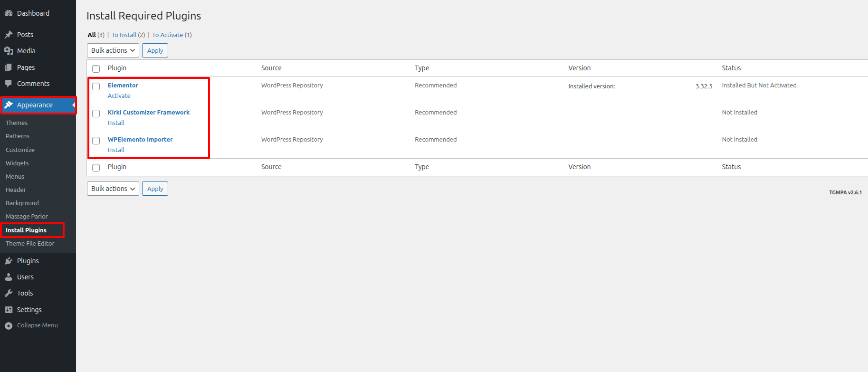The image size is (868, 372).
Task: Click the Posts pushpin icon
Action: (x=9, y=35)
